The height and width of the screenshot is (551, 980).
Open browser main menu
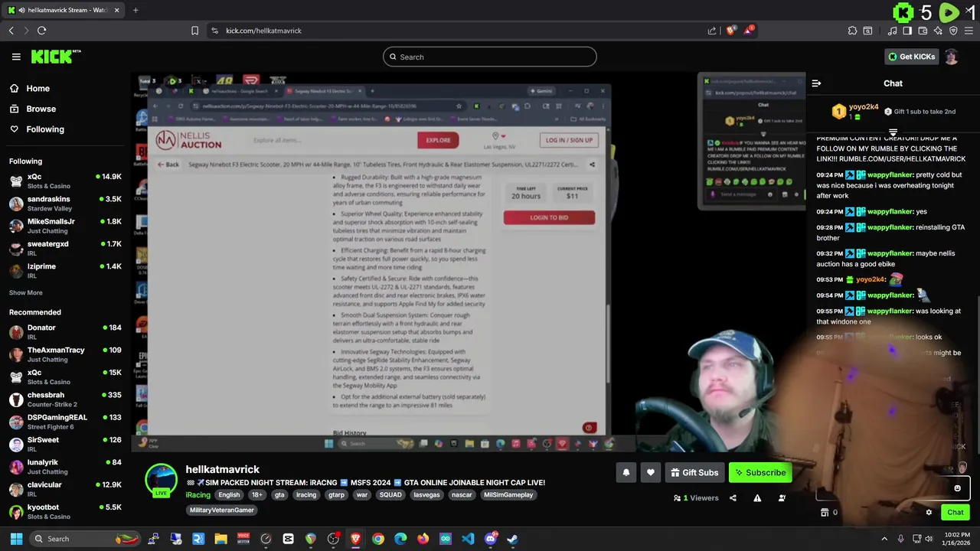pyautogui.click(x=969, y=31)
